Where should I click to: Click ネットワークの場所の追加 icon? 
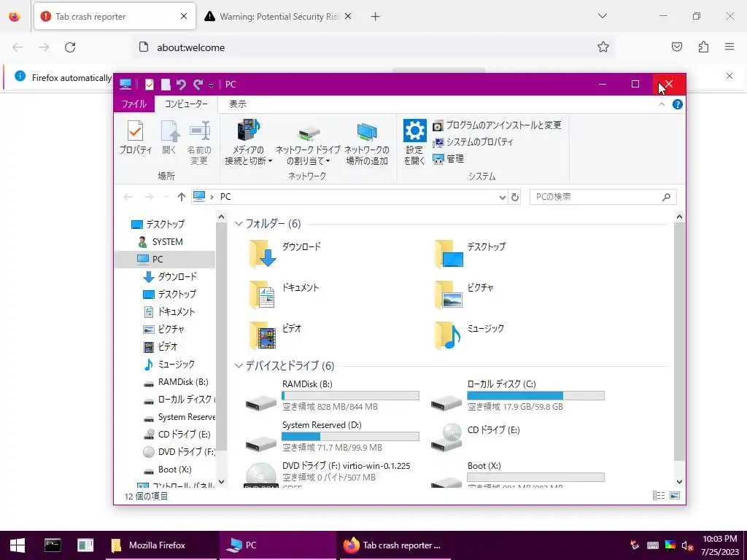367,143
